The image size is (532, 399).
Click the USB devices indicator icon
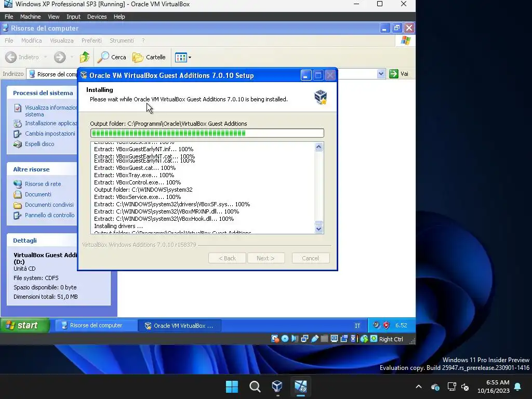tap(314, 339)
